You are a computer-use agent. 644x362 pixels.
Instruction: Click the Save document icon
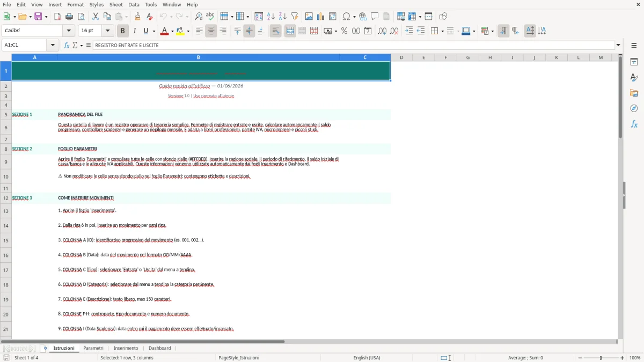click(x=38, y=17)
